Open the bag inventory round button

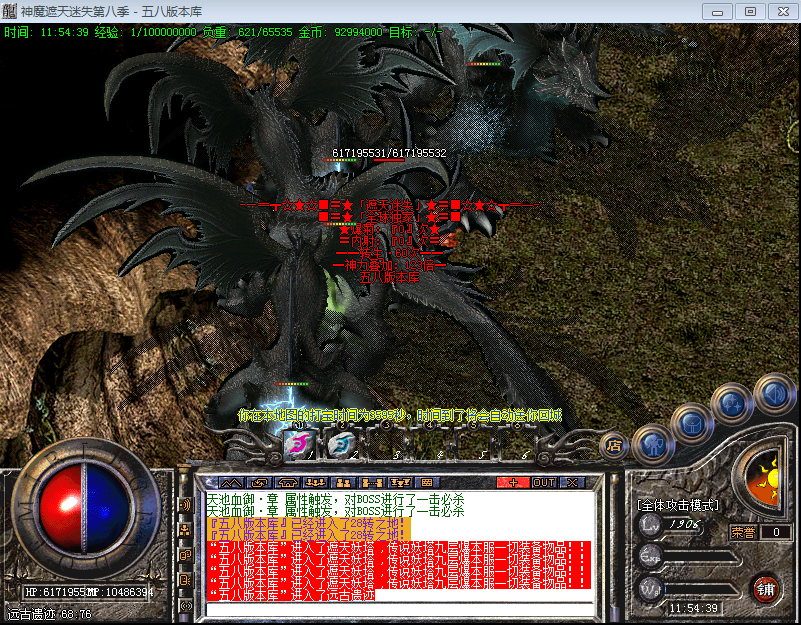[x=692, y=424]
